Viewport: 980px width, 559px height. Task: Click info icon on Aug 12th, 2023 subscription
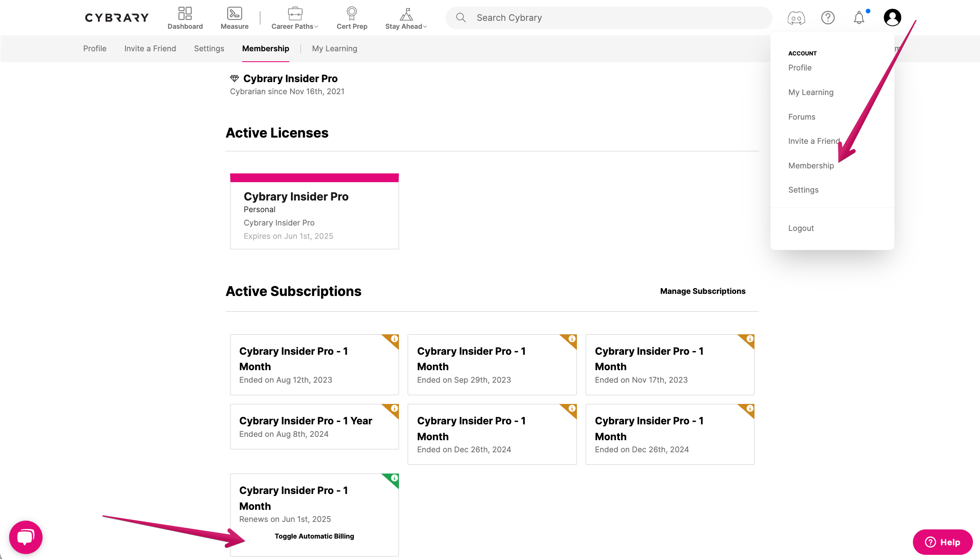(394, 339)
